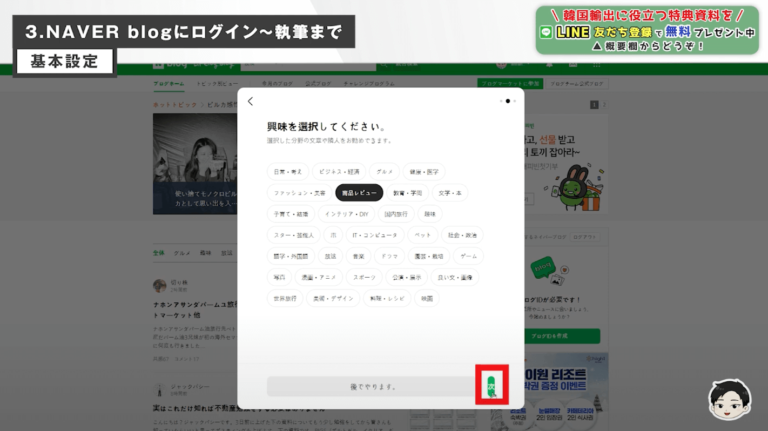
Task: Select the スター・芸能人 interest chip
Action: [293, 235]
